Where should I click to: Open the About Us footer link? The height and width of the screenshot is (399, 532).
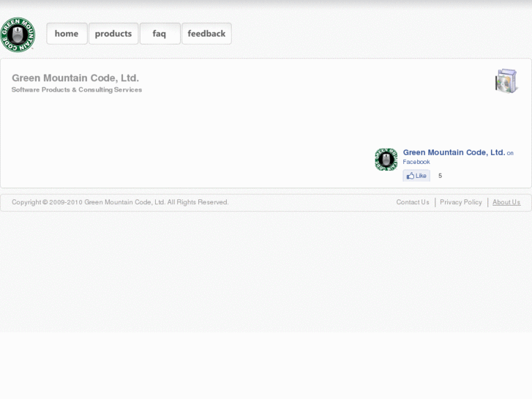click(506, 202)
